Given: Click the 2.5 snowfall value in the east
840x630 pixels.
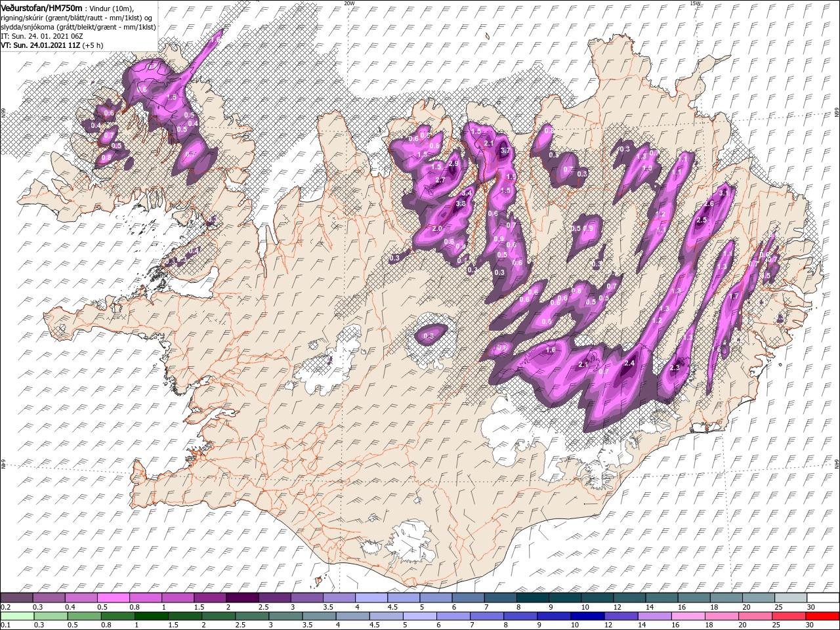Looking at the screenshot, I should pyautogui.click(x=701, y=220).
